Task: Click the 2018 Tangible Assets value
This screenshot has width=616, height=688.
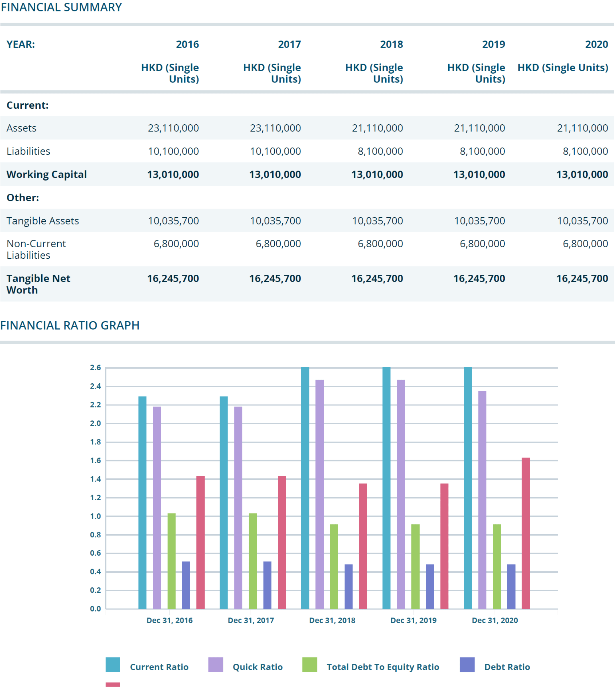Action: pos(377,221)
